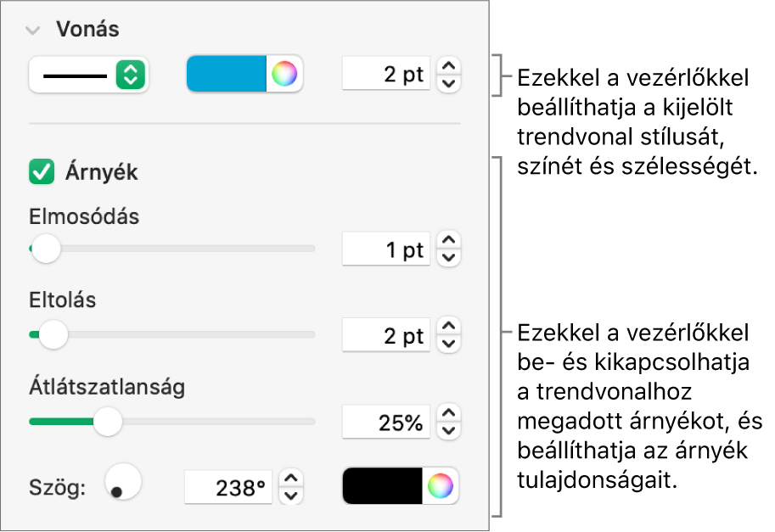Click the black shadow color swatch

383,486
